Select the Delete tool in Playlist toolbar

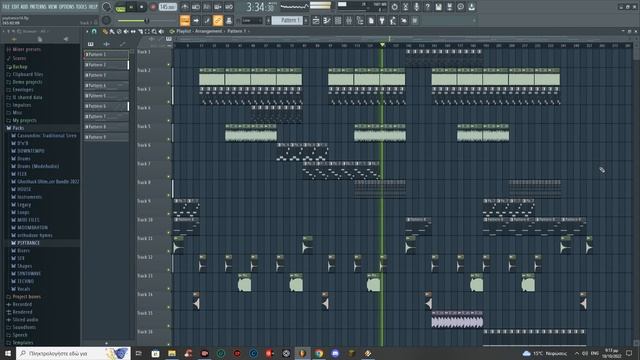[119, 31]
